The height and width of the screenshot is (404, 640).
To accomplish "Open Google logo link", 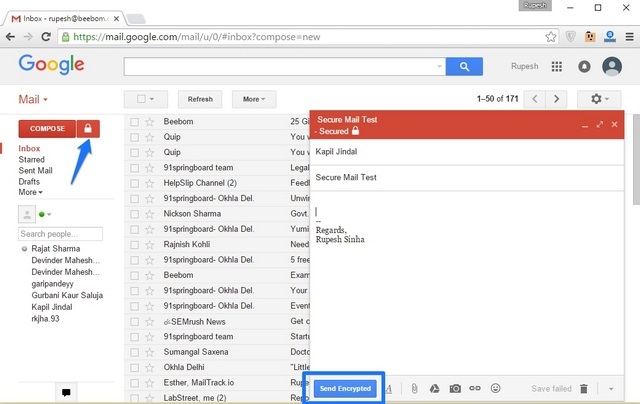I will coord(51,65).
